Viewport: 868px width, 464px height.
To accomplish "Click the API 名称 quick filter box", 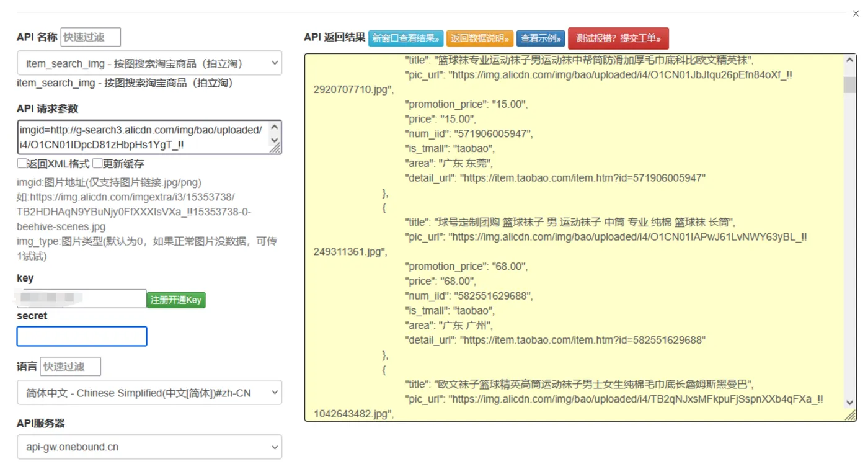I will (91, 37).
